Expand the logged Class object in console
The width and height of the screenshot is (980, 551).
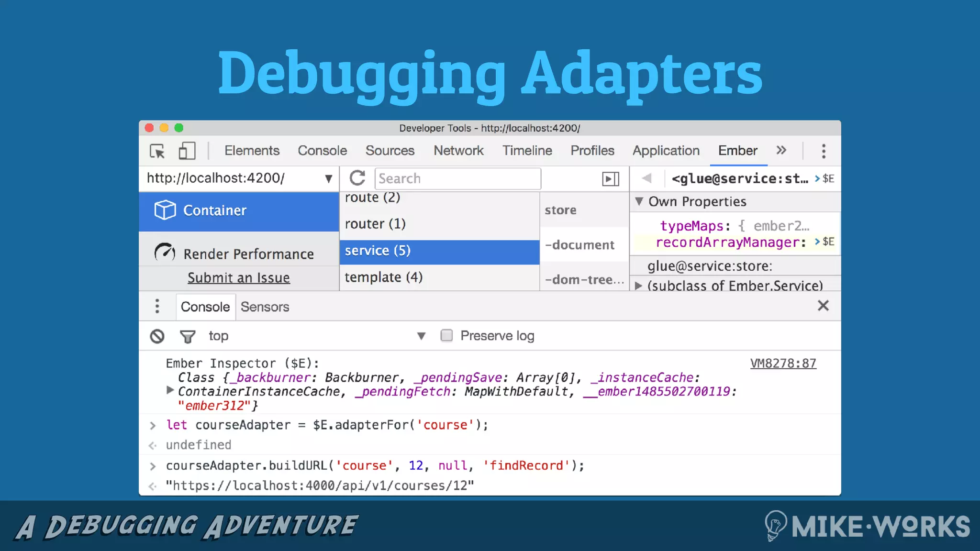[x=170, y=390]
